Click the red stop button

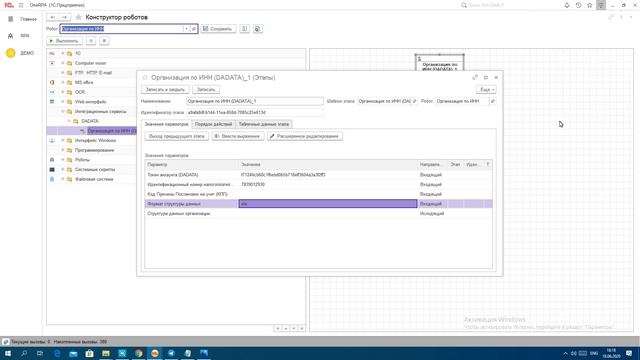coord(104,41)
